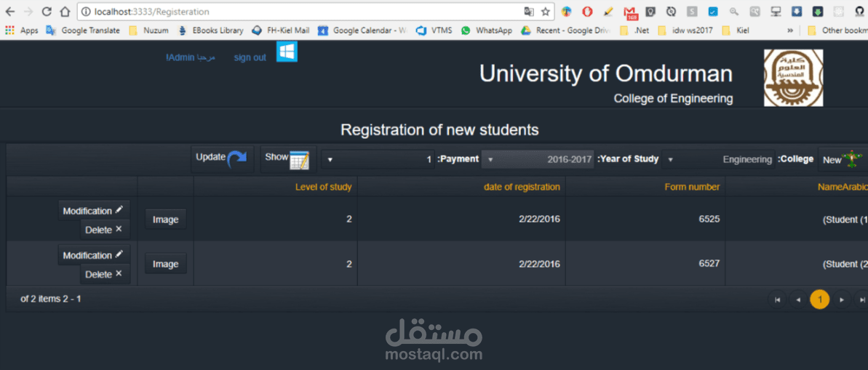Open Google Translate bookmark

coord(83,31)
